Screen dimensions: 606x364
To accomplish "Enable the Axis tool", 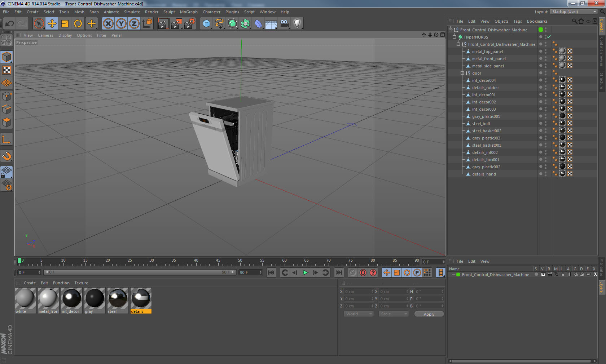I will 7,139.
